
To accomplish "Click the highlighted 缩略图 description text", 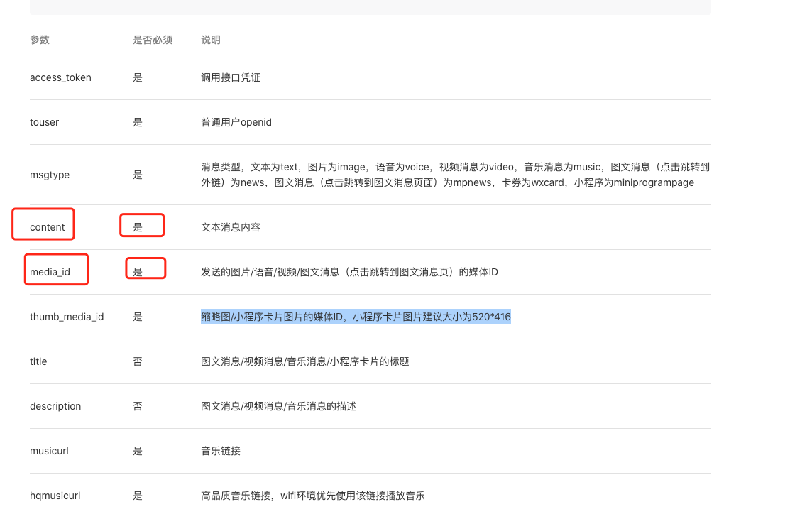I will point(356,317).
